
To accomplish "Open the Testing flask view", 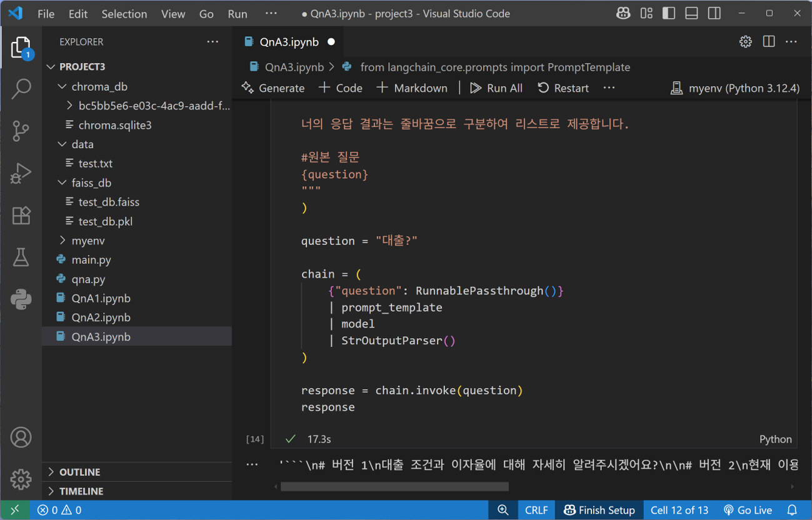I will 21,257.
